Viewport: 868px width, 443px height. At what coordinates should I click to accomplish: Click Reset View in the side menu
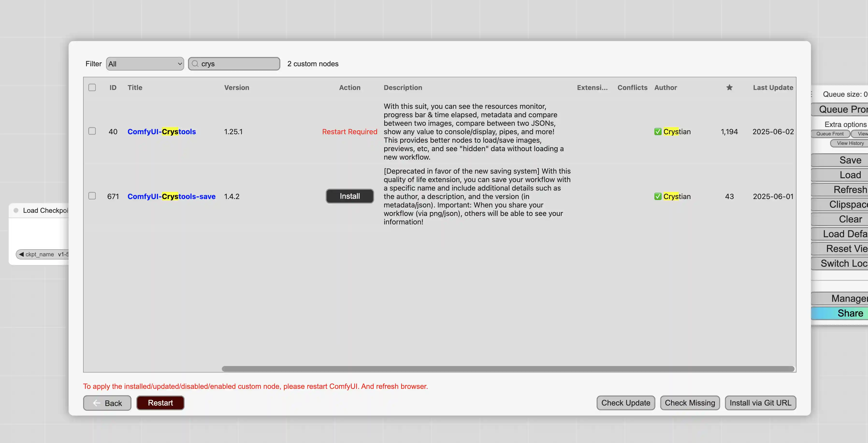[840, 249]
